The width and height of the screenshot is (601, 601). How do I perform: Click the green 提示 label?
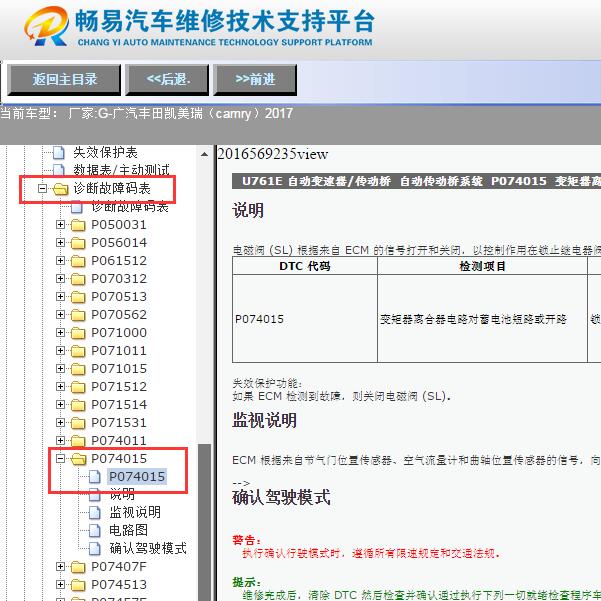[246, 582]
